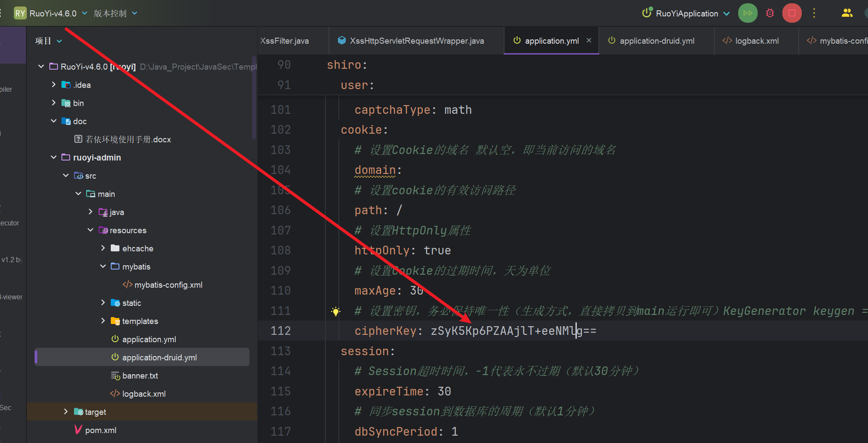
Task: Close the application.yml tab
Action: tap(589, 40)
